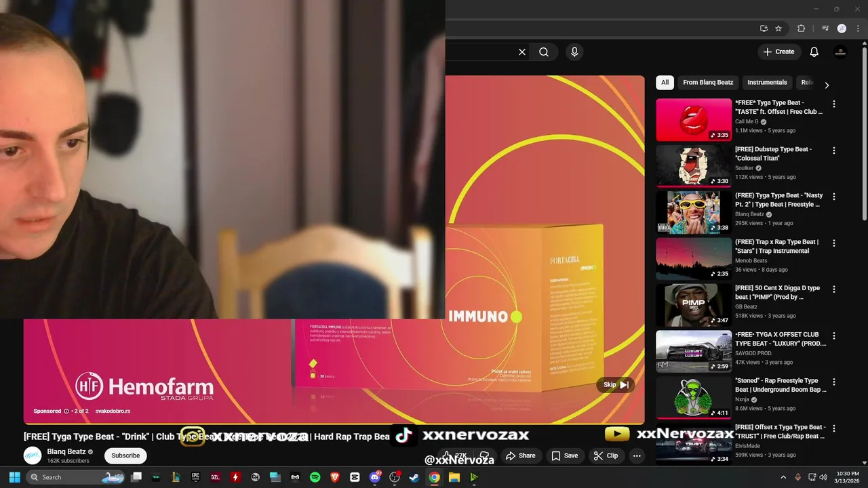
Task: Click the Menob Beats channel name
Action: 751,260
